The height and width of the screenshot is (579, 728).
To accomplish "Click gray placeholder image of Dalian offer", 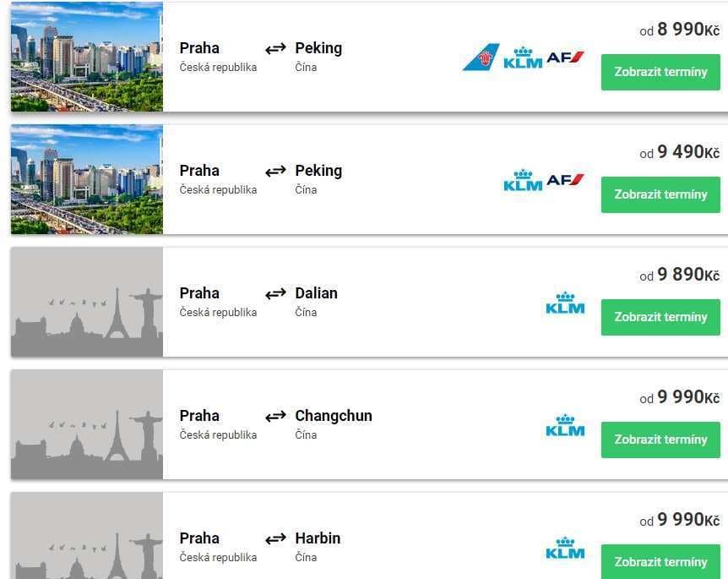I will (x=87, y=302).
